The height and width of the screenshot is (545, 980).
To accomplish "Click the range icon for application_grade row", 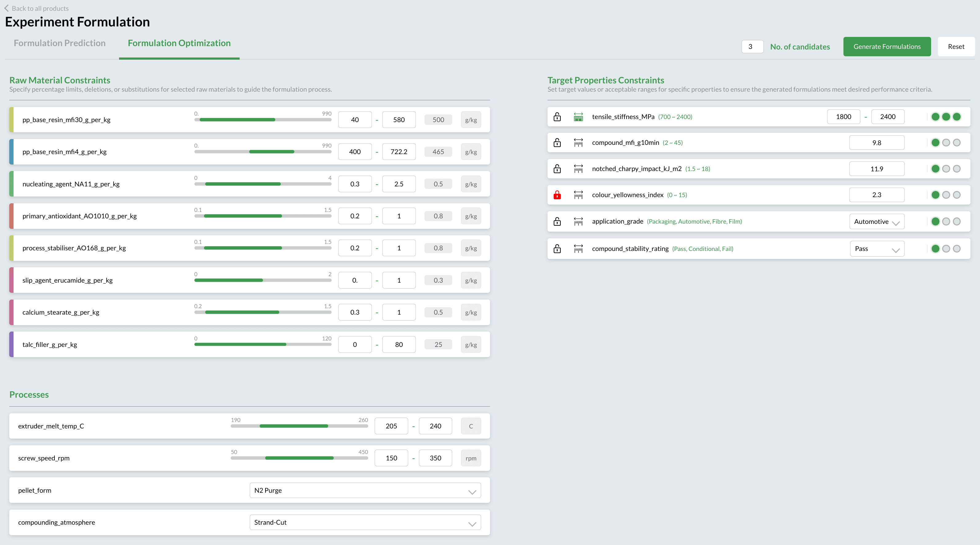I will 578,221.
